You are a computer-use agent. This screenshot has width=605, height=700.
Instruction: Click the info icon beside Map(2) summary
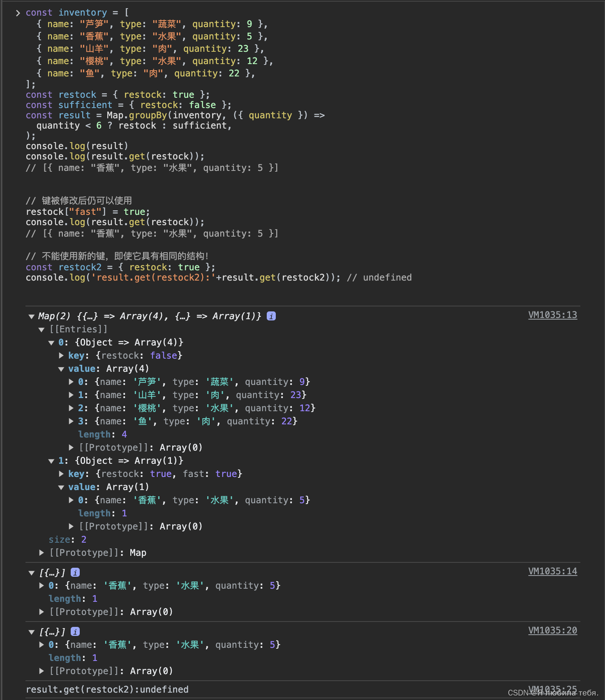271,316
